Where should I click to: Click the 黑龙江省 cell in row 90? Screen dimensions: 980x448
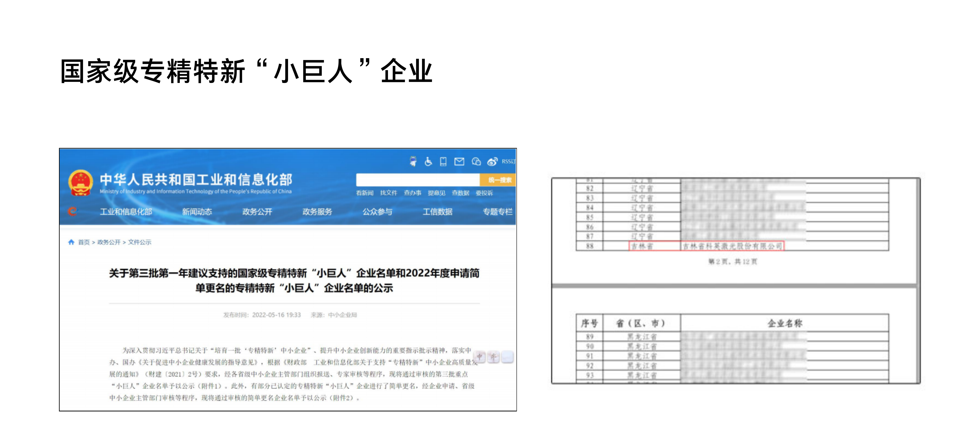click(642, 346)
